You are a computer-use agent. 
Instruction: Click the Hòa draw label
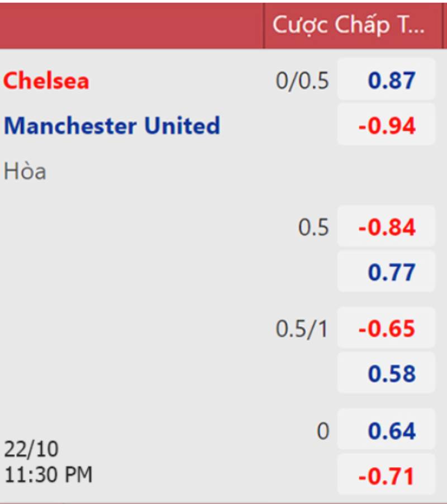click(x=25, y=172)
